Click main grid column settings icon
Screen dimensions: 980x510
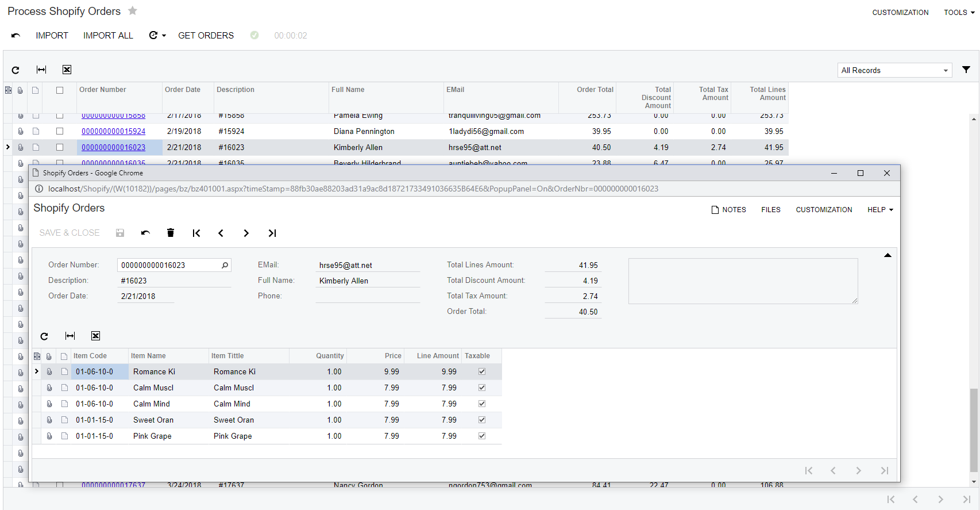tap(8, 90)
